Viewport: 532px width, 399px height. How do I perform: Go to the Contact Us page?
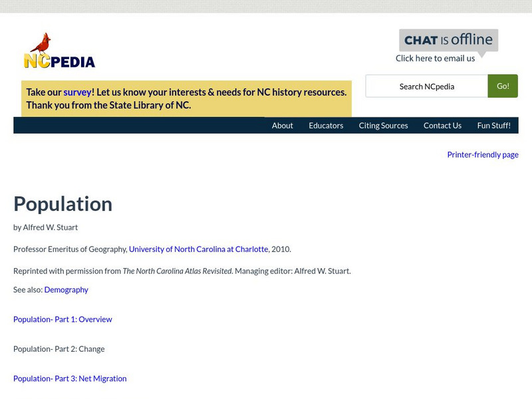(442, 125)
